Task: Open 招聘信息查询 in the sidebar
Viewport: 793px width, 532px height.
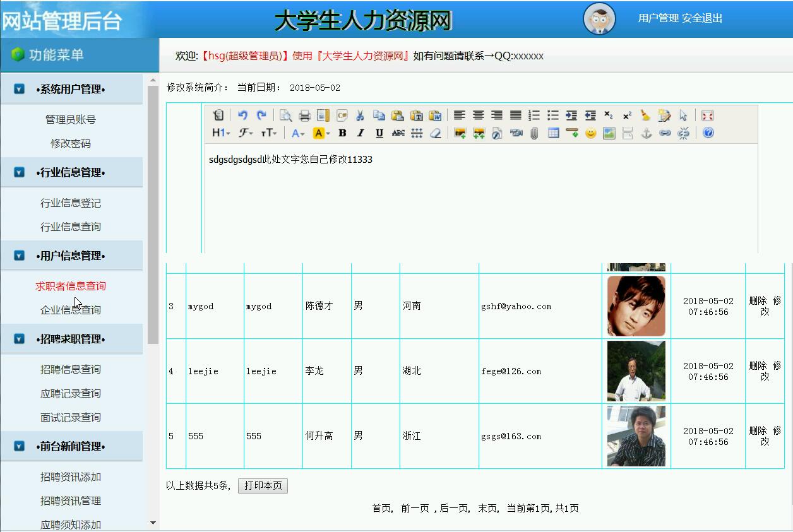Action: click(x=71, y=369)
